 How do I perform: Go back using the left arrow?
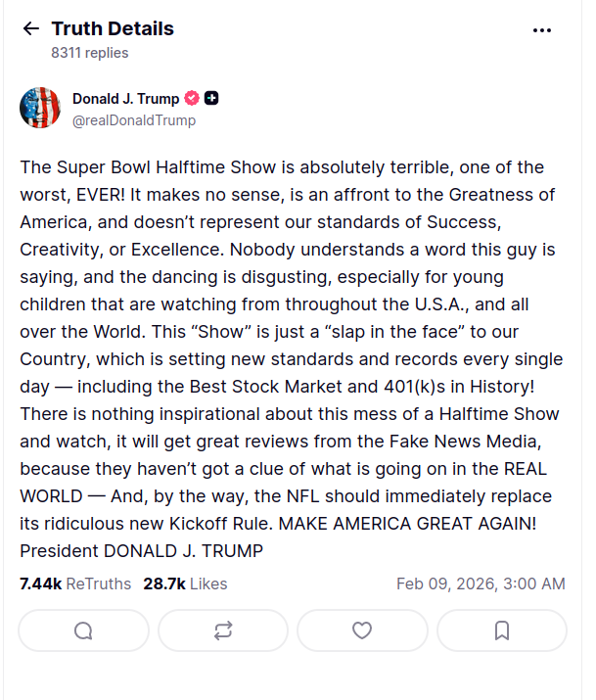[30, 29]
